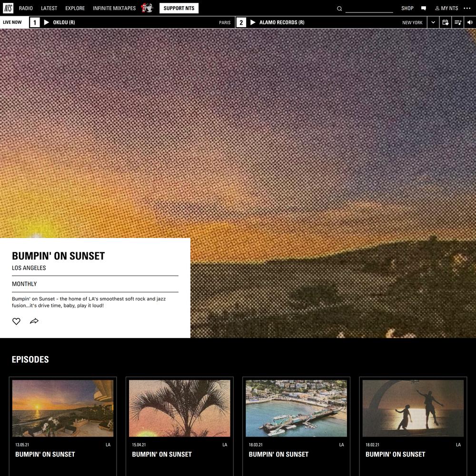Open the three-dots more menu
Viewport: 476px width, 476px height.
click(x=467, y=8)
